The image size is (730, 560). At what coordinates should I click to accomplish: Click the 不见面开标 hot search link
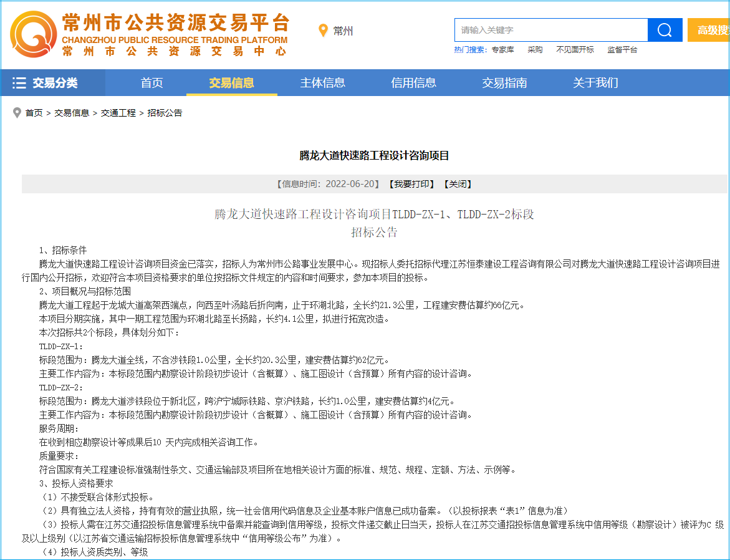coord(575,50)
